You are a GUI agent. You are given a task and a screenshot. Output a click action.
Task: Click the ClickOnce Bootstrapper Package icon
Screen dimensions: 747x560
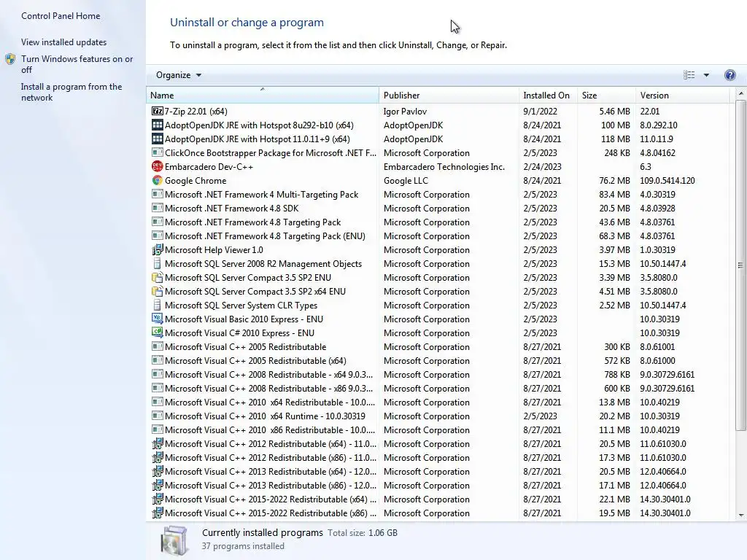[158, 152]
